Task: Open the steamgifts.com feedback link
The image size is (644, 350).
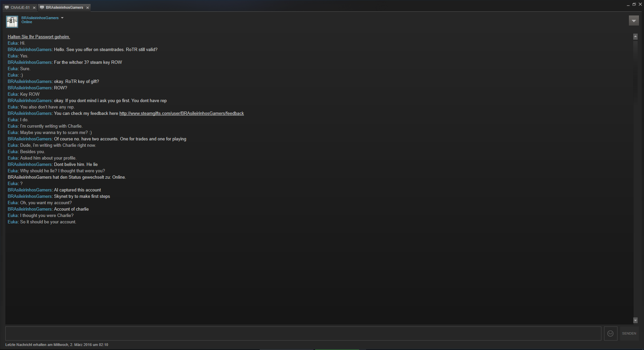Action: 182,114
